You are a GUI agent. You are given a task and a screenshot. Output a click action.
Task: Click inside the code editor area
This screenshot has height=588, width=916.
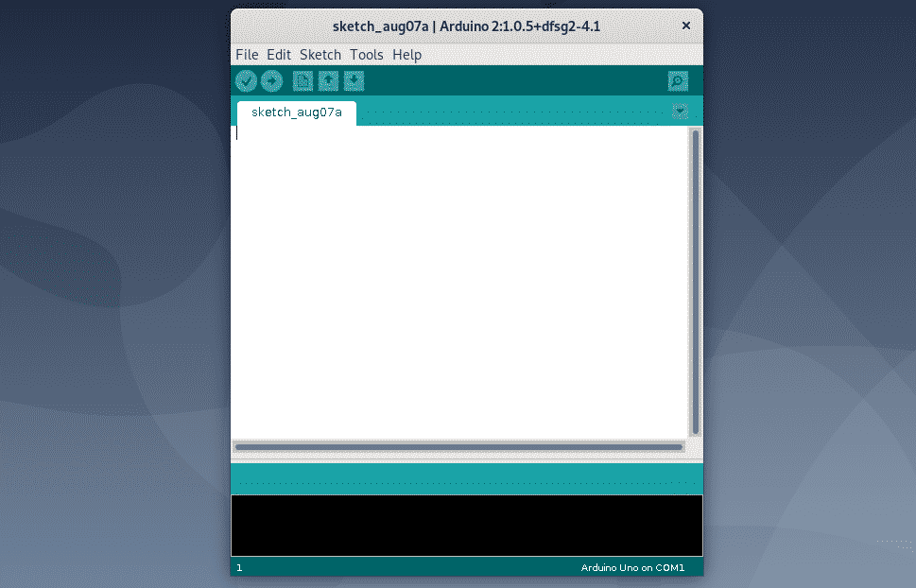460,283
